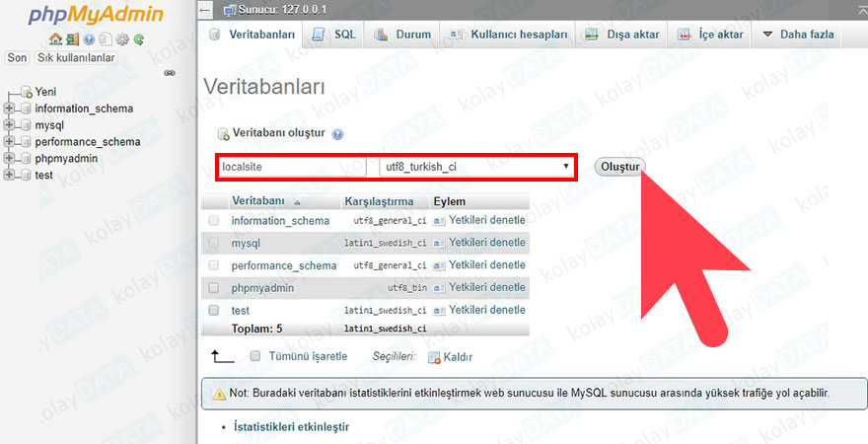Click the Home icon under the phpMyAdmin logo
The image size is (868, 444).
(x=55, y=39)
